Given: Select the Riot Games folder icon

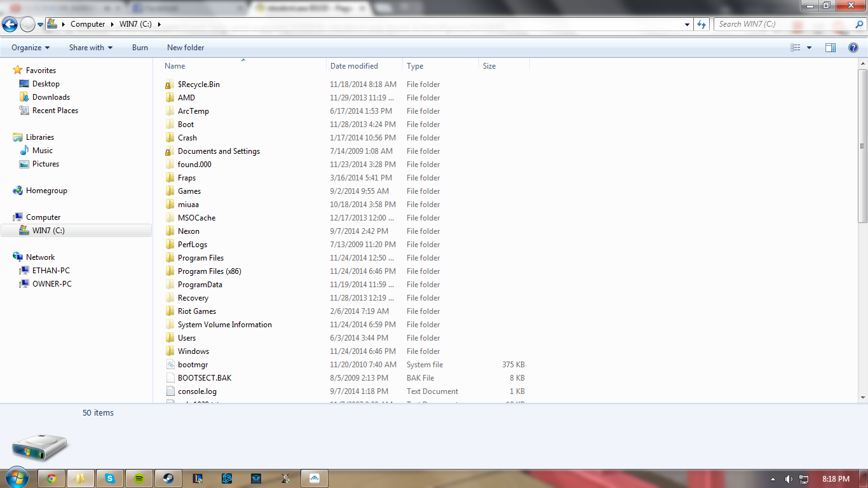Looking at the screenshot, I should coord(170,311).
